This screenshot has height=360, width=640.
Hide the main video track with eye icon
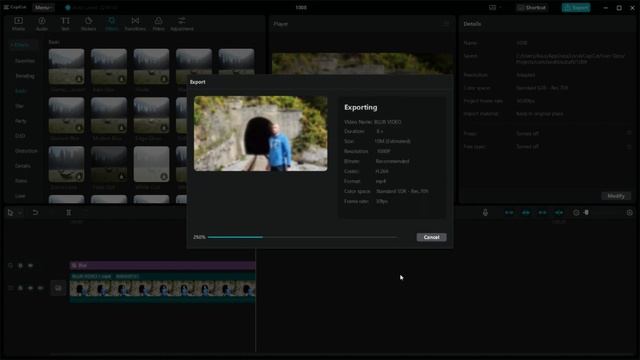[x=30, y=288]
